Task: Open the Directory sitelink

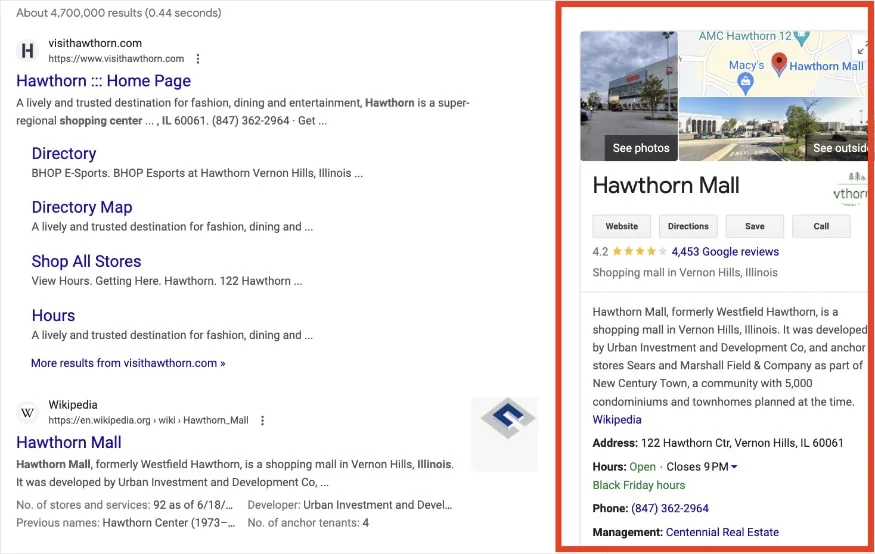Action: pyautogui.click(x=64, y=153)
